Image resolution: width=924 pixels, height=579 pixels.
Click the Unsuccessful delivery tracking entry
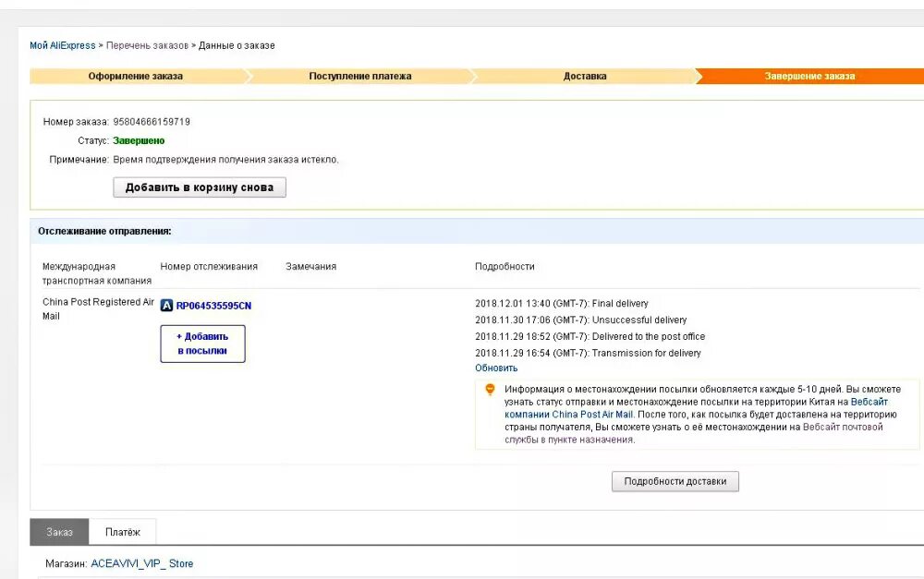(x=581, y=320)
